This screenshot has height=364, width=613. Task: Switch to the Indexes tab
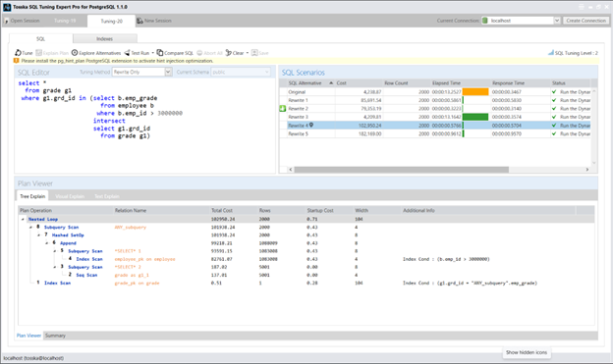[105, 38]
